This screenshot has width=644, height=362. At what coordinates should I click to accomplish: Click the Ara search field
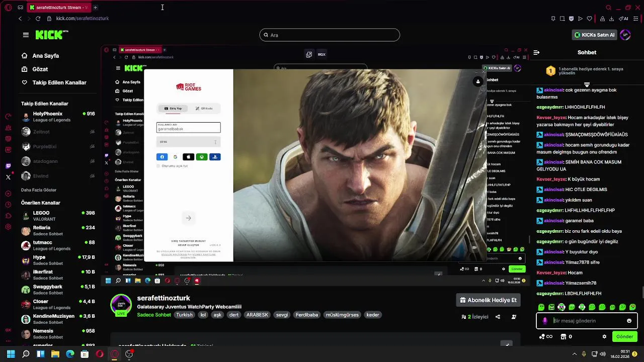click(x=330, y=35)
